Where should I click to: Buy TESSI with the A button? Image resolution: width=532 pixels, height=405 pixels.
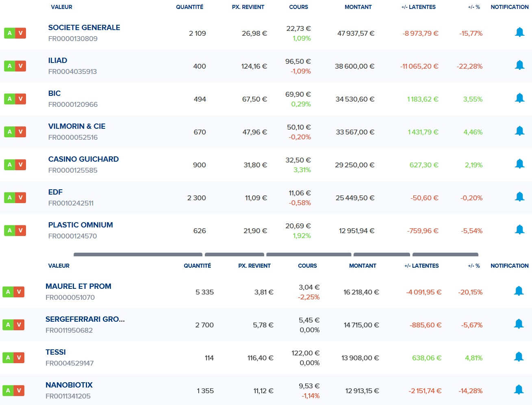pos(8,358)
